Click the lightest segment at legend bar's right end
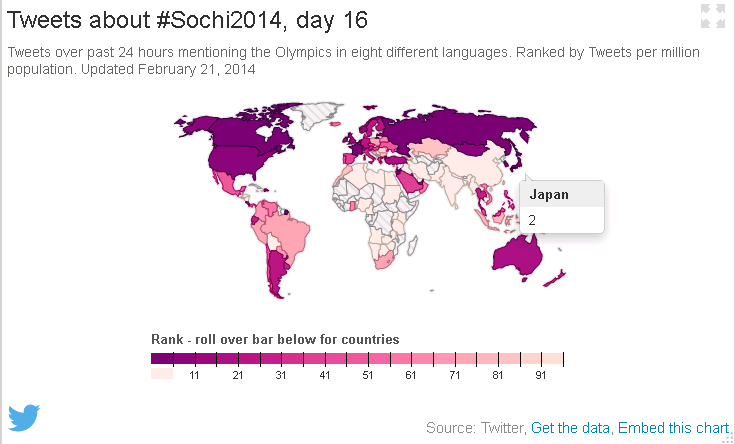Screen dimensions: 735x444 (x=553, y=358)
